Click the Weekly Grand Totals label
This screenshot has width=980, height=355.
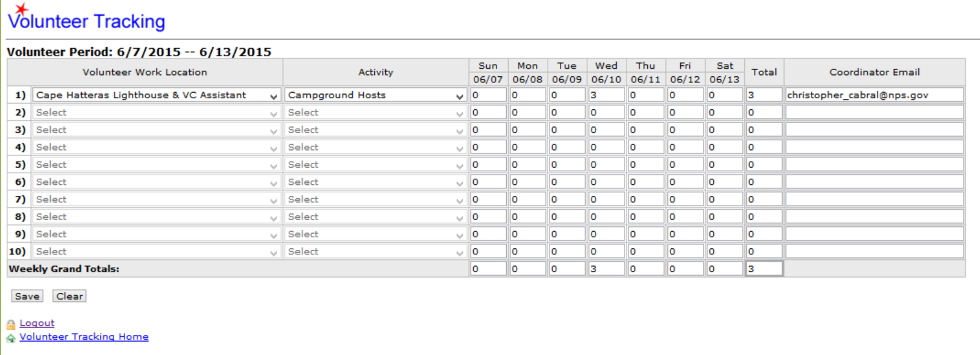(64, 269)
